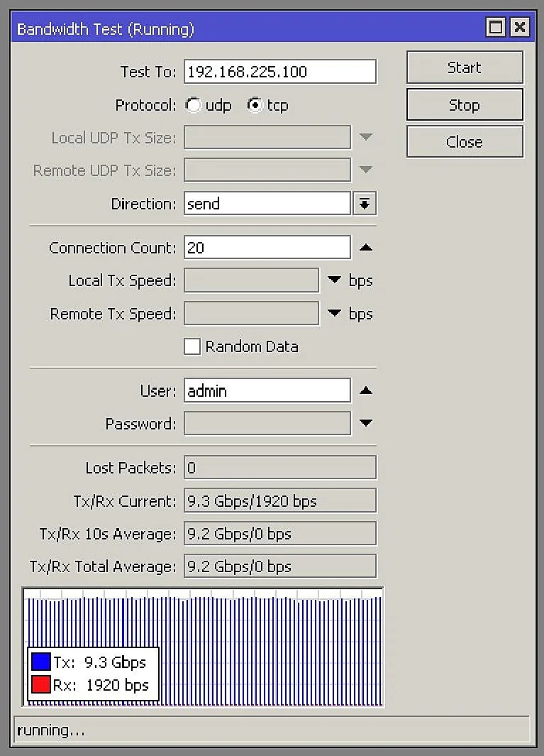Expand the Password field arrow

click(x=365, y=424)
